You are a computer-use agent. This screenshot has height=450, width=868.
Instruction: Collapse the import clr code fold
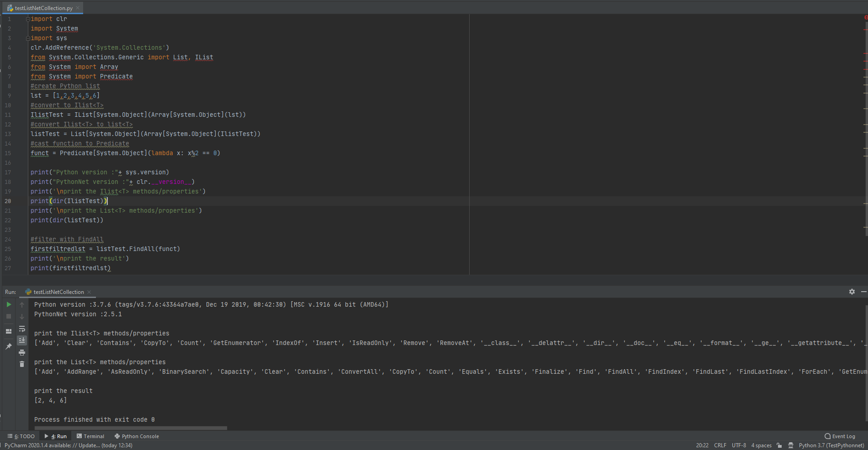tap(28, 19)
